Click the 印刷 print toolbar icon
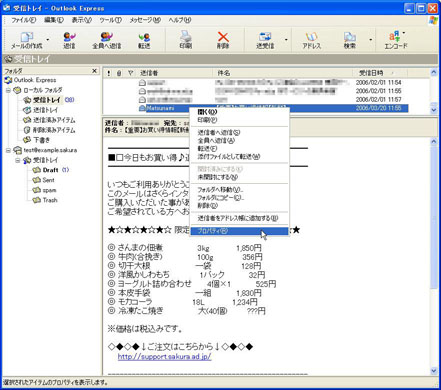 point(186,40)
